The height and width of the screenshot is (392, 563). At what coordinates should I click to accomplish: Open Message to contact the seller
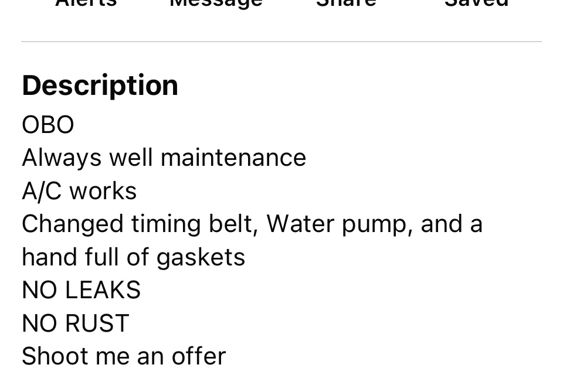216,3
